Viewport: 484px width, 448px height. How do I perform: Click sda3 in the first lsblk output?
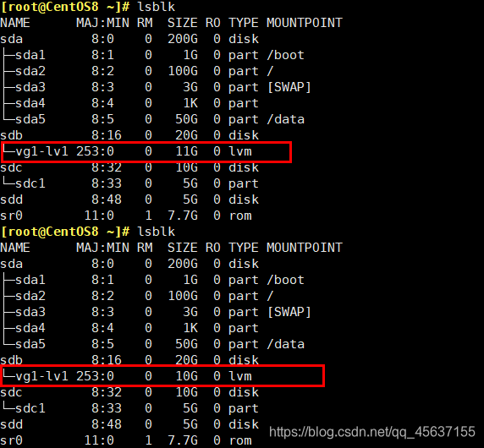point(30,87)
